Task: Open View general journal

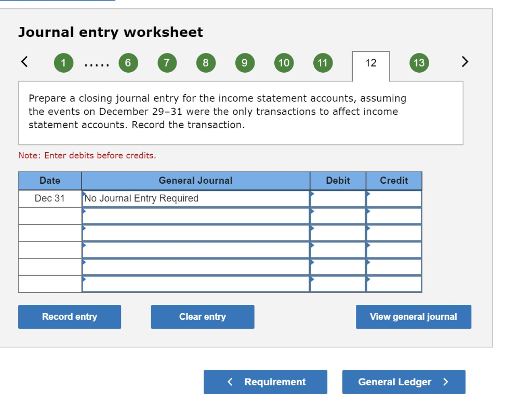Action: tap(414, 317)
